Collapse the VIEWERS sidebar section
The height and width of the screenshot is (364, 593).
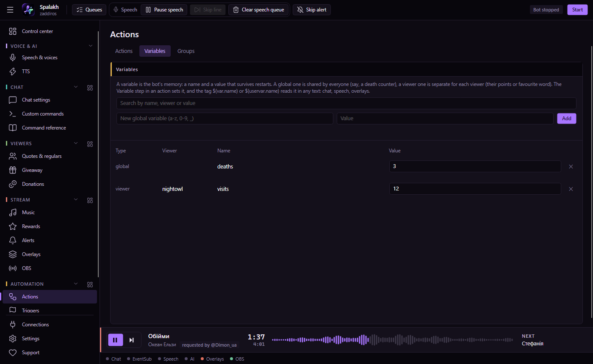[76, 143]
